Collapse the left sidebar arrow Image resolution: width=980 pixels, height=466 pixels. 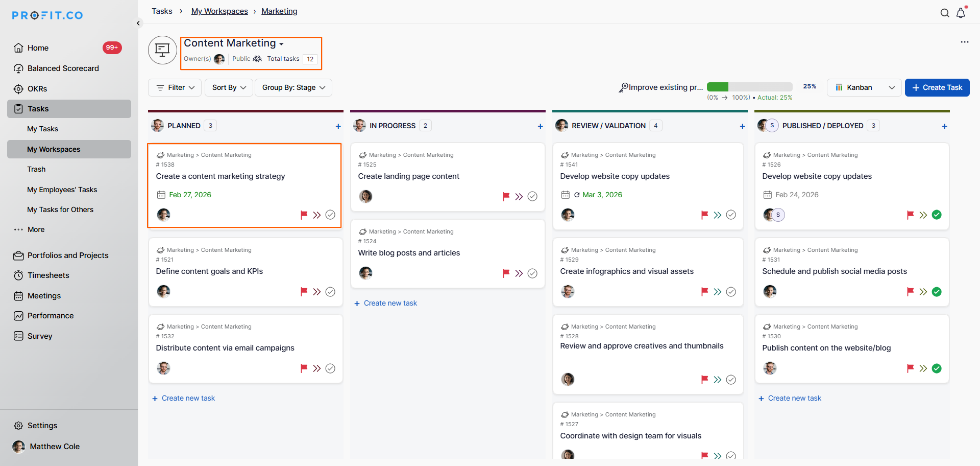138,23
